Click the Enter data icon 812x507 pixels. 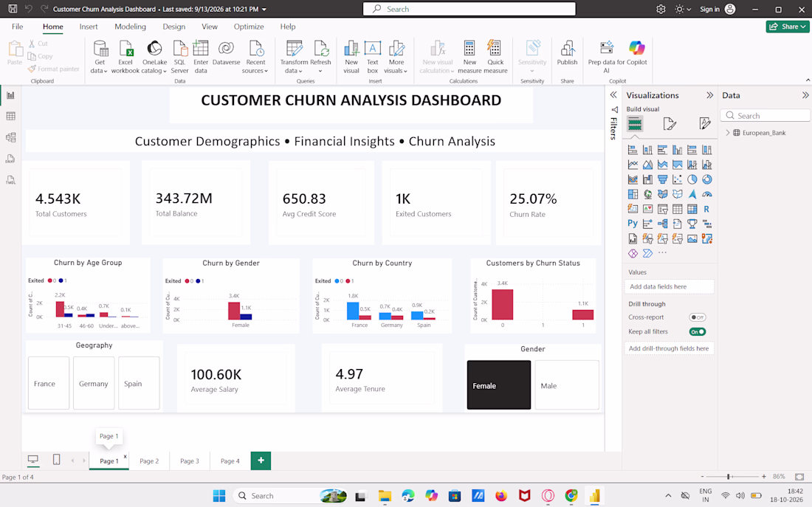pyautogui.click(x=200, y=49)
